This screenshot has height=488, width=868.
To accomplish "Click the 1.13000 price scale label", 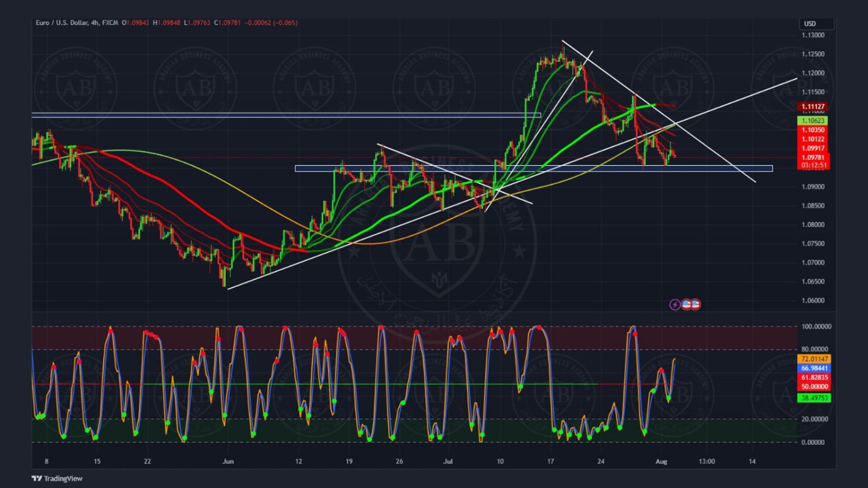I will (x=813, y=35).
